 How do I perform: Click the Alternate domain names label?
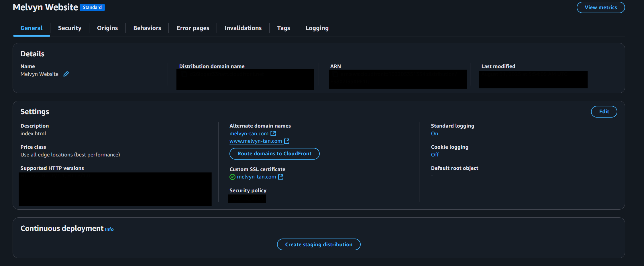point(260,126)
